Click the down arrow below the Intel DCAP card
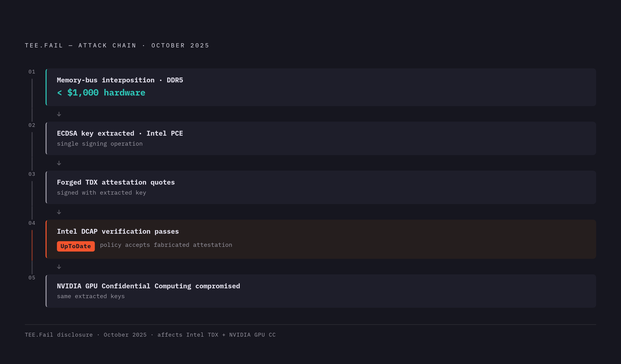The height and width of the screenshot is (364, 621). 59,267
